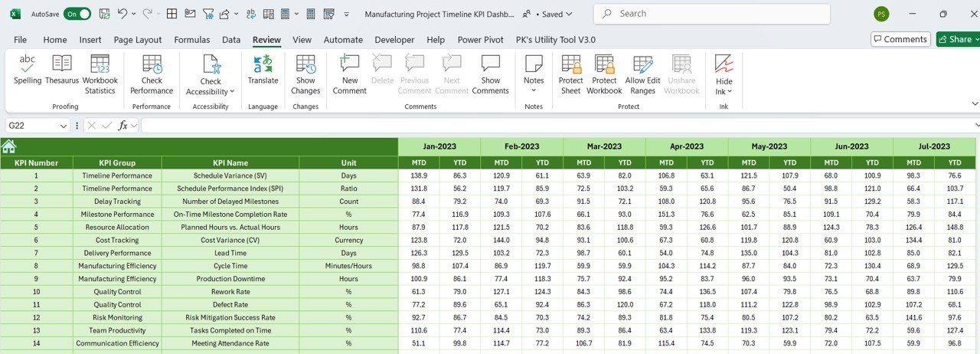This screenshot has width=980, height=354.
Task: Open Allow Edit Ranges
Action: pyautogui.click(x=642, y=75)
